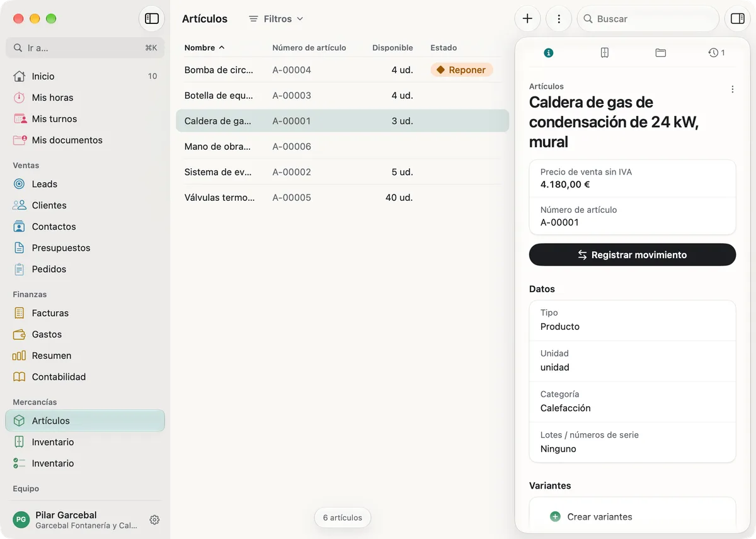Open Mis turnos section
Image resolution: width=756 pixels, height=539 pixels.
coord(85,119)
